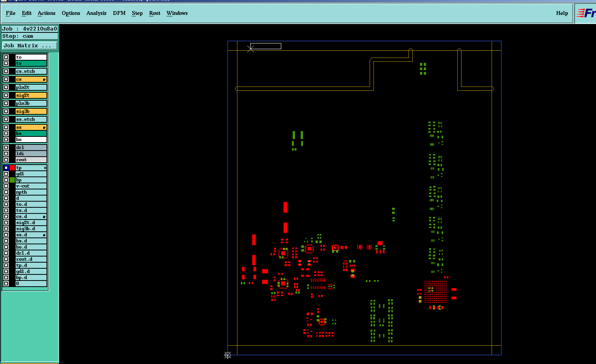Open the Job Matrix dialog
Screen dimensions: 596x364
coord(30,45)
